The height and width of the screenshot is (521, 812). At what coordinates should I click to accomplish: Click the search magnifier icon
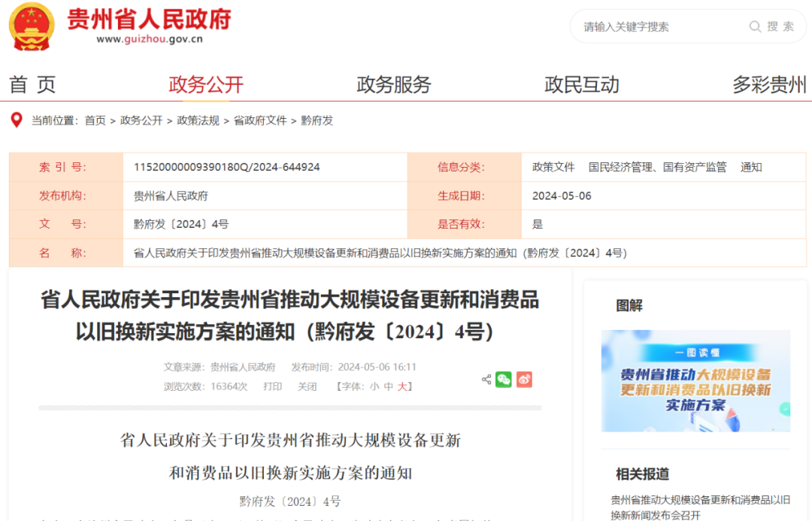[755, 27]
